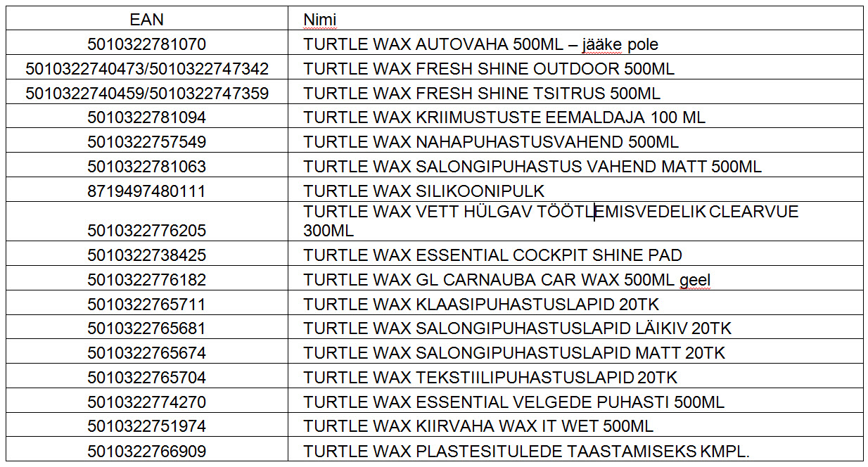Click the ESSENTIAL COCKPIT SHINE PAD cell
Viewport: 868px width, 467px height.
(575, 254)
